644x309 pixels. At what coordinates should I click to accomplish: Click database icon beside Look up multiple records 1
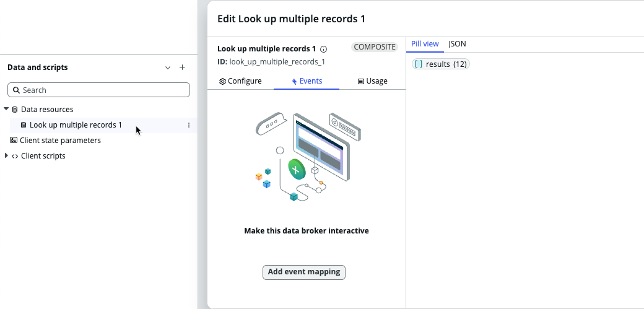click(x=24, y=125)
